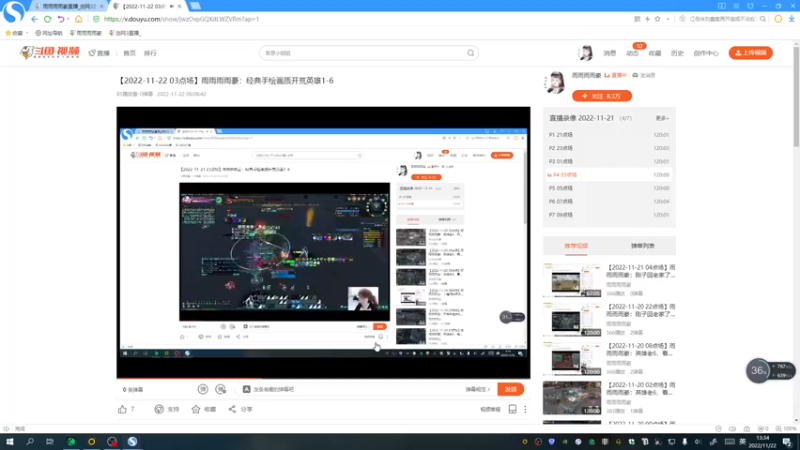This screenshot has height=450, width=800.
Task: Click the Sogou browser icon in taskbar
Action: [132, 442]
